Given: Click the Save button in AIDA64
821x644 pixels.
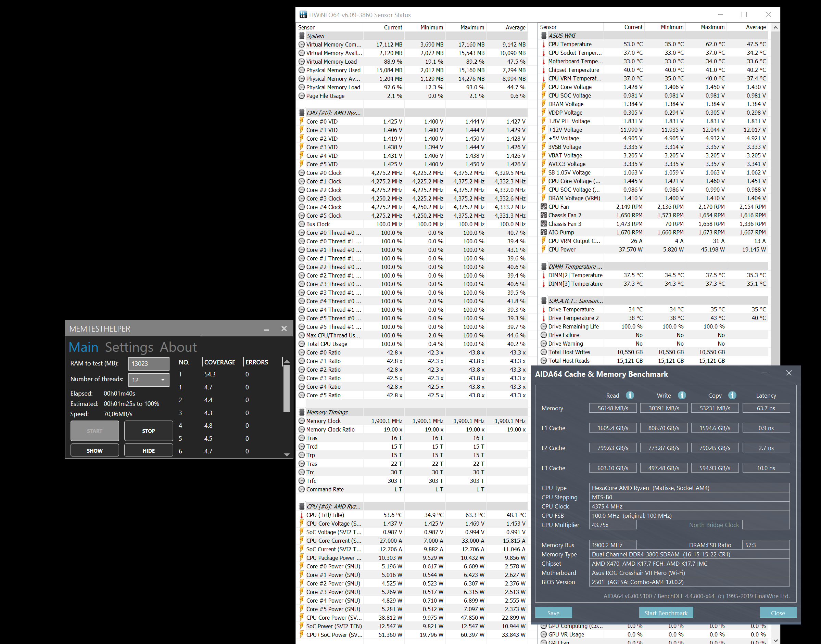Looking at the screenshot, I should click(553, 613).
